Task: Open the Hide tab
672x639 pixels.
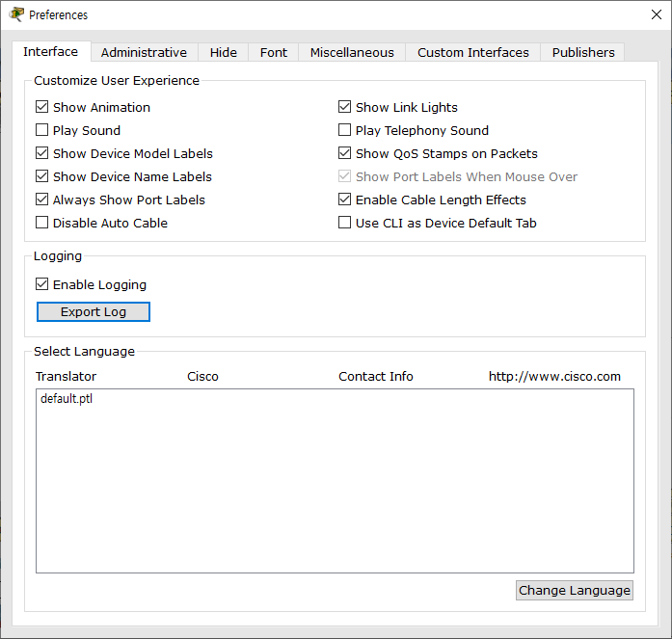Action: pyautogui.click(x=223, y=52)
